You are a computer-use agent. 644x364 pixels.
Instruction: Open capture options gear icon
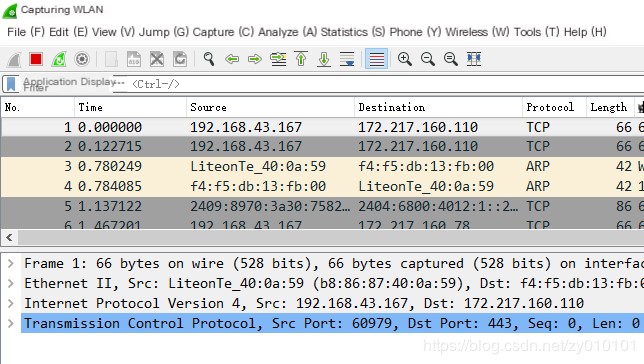(x=82, y=59)
